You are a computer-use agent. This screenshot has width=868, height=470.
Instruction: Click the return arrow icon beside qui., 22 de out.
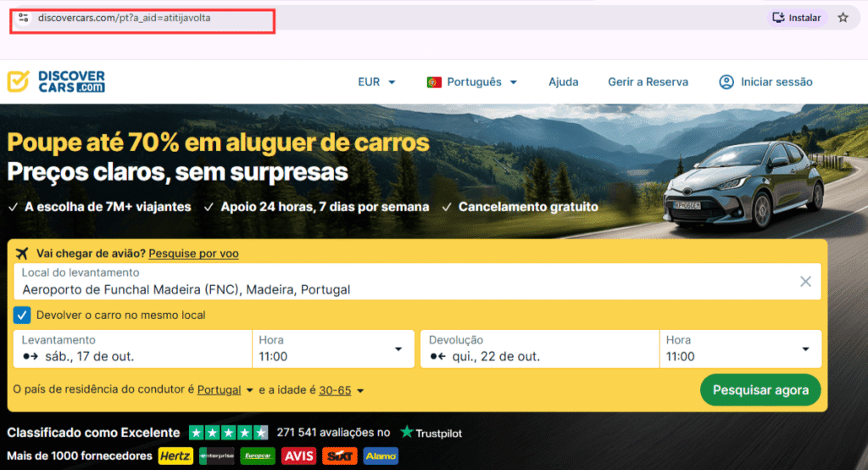(x=438, y=356)
